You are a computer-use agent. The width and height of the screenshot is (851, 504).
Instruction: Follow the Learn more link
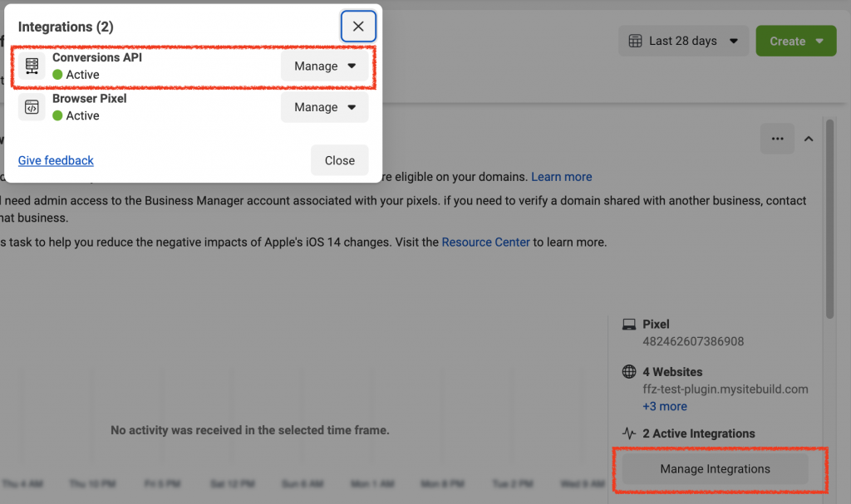[x=562, y=177]
